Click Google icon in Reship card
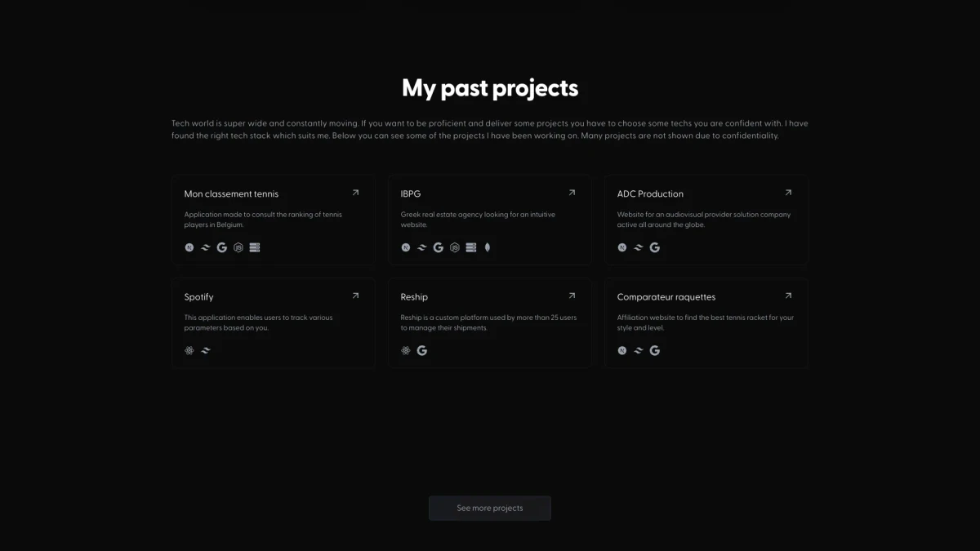The height and width of the screenshot is (551, 980). pyautogui.click(x=422, y=350)
